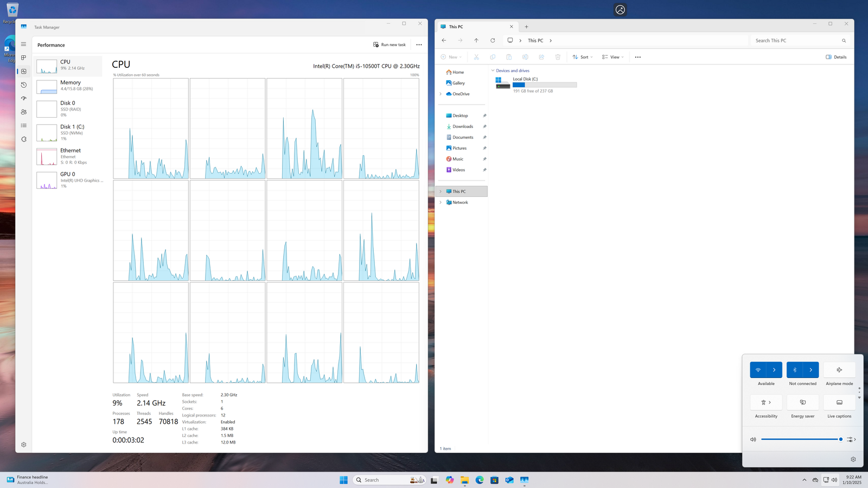Select GPU 0 in the performance list

(68, 180)
